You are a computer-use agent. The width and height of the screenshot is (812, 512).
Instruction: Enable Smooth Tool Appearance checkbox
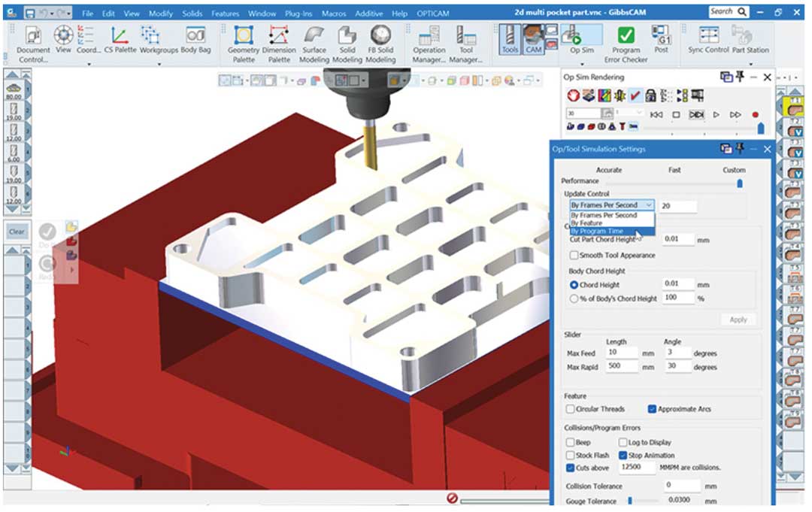[x=574, y=256]
